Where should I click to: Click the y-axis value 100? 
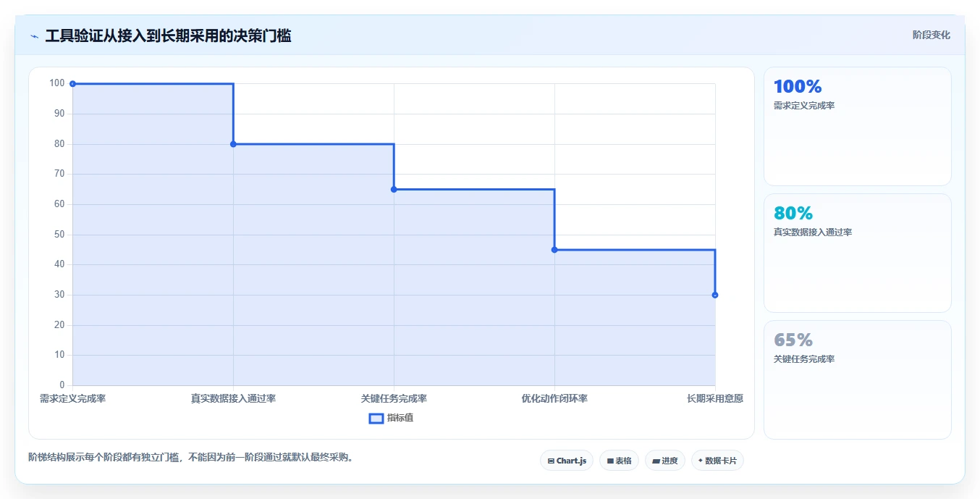pyautogui.click(x=57, y=83)
